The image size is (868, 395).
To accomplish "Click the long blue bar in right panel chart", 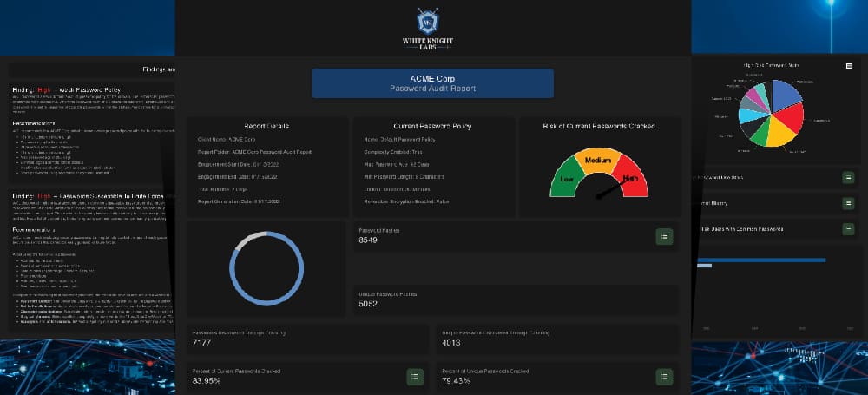I will [x=761, y=260].
